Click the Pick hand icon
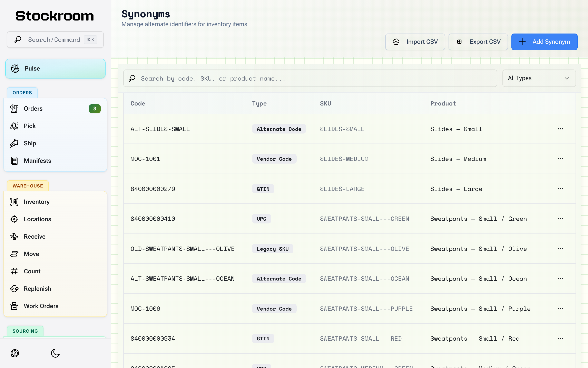 14,126
